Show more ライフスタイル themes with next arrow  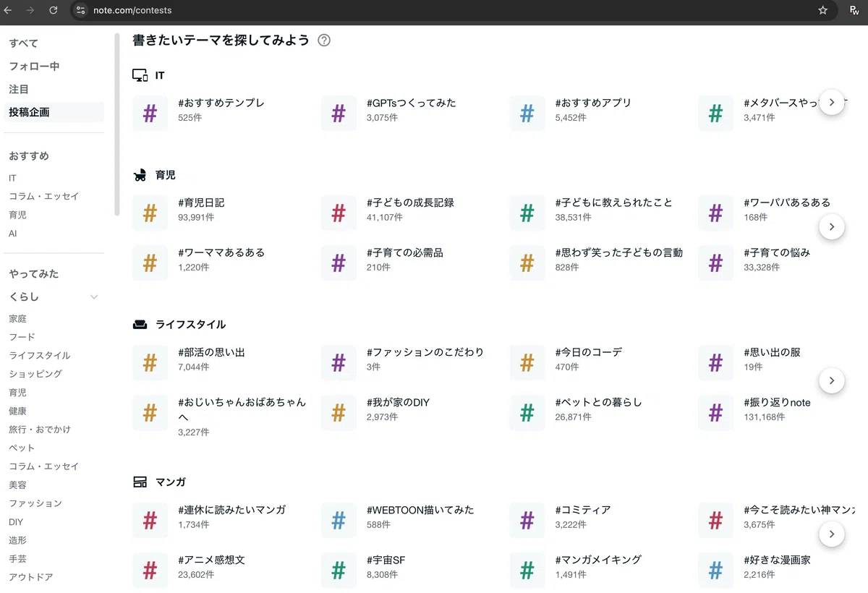tap(832, 380)
